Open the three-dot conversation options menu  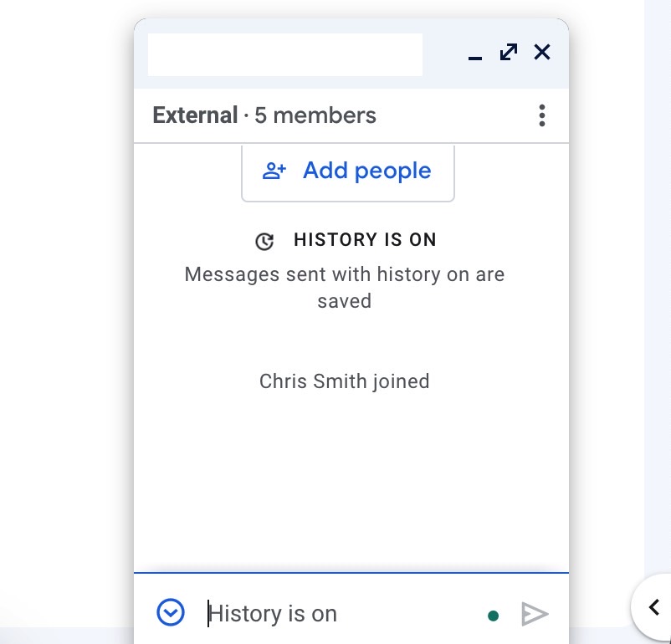tap(542, 115)
